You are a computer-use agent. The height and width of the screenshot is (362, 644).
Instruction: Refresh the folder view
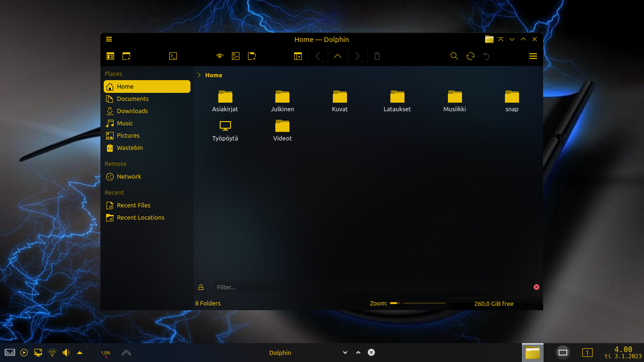tap(471, 56)
